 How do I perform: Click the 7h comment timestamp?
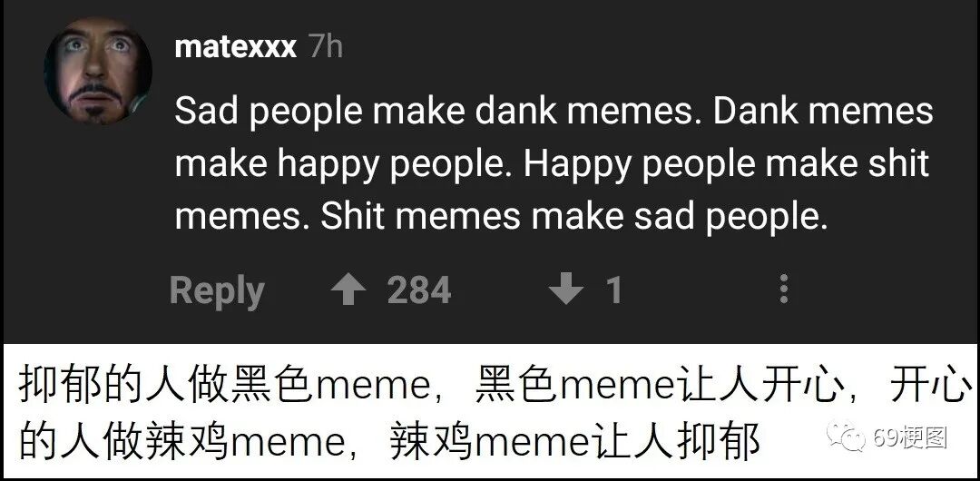(326, 47)
